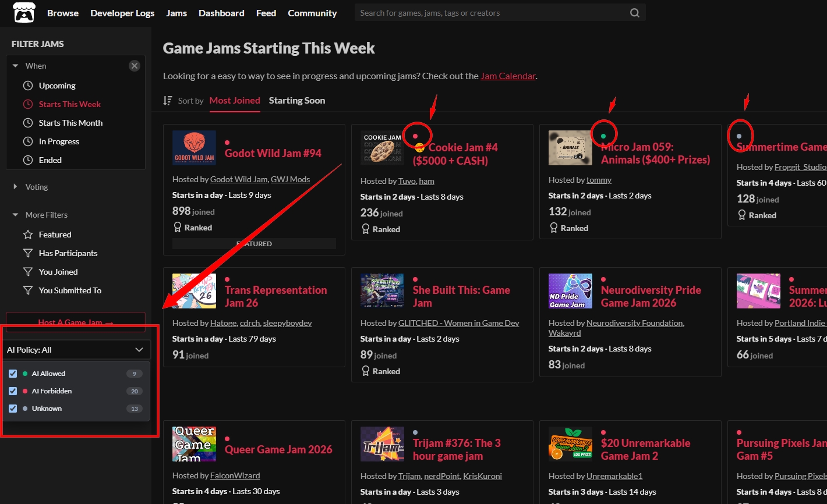Switch to the Starting Soon sort tab

click(x=297, y=100)
